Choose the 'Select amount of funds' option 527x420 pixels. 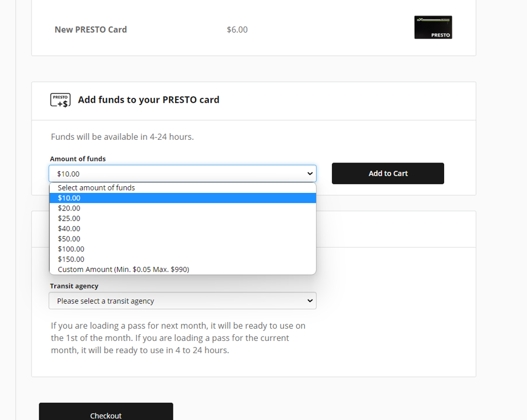[182, 188]
